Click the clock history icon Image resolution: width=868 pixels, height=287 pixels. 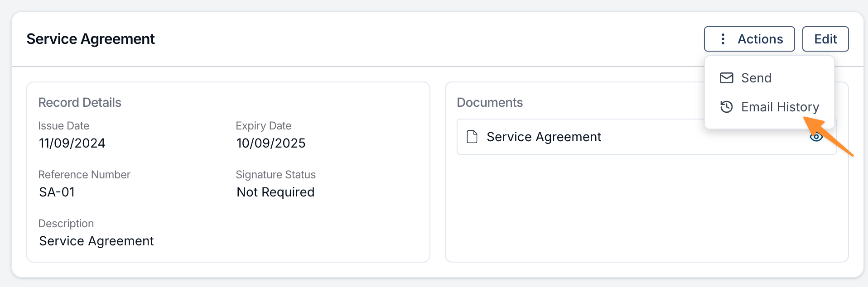coord(726,107)
